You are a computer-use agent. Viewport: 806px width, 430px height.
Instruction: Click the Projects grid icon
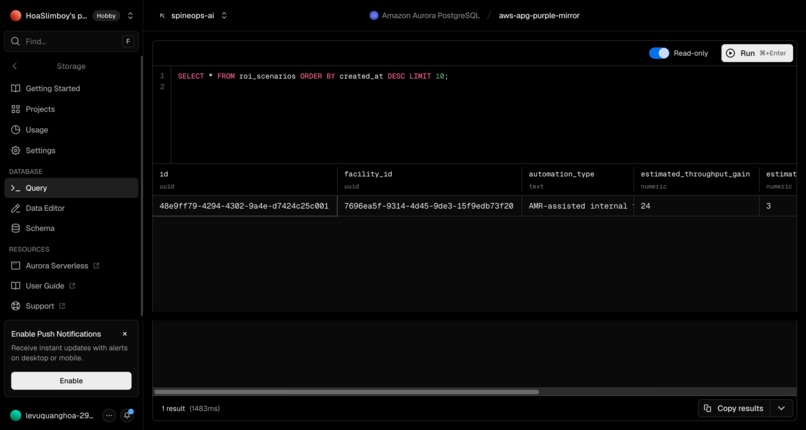click(15, 109)
